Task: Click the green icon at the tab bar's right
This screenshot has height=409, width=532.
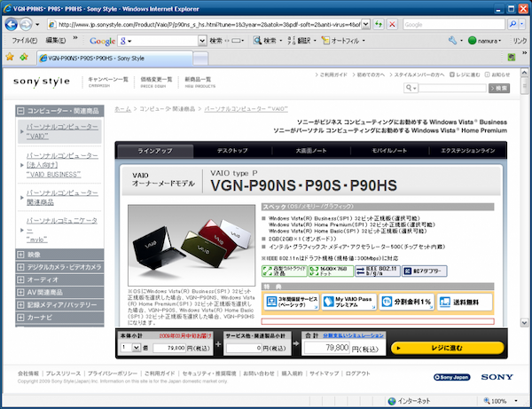Action: (x=512, y=57)
